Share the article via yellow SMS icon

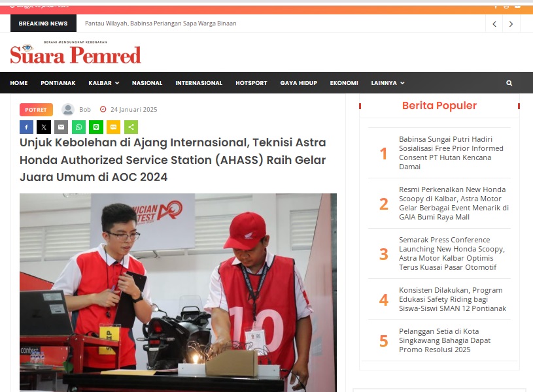[114, 127]
